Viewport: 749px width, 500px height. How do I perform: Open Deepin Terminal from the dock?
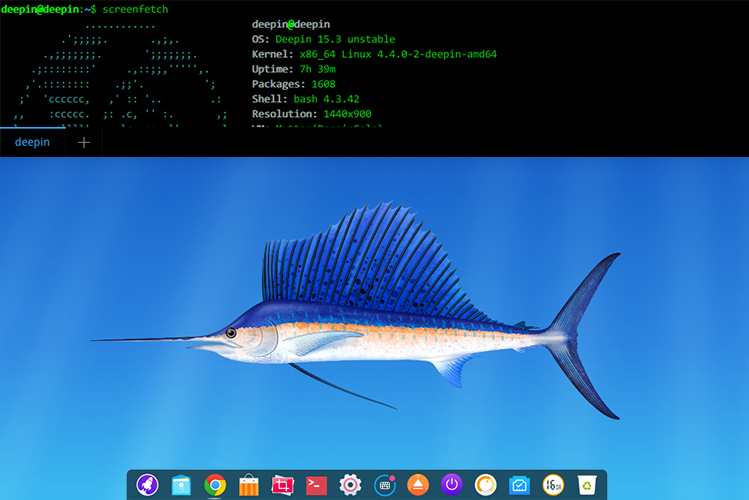316,485
